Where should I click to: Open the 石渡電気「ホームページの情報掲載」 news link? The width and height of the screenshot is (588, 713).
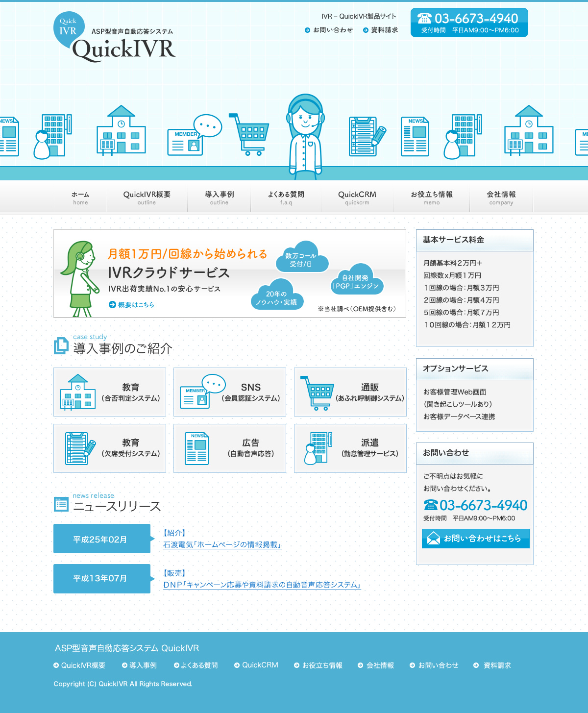coord(222,545)
